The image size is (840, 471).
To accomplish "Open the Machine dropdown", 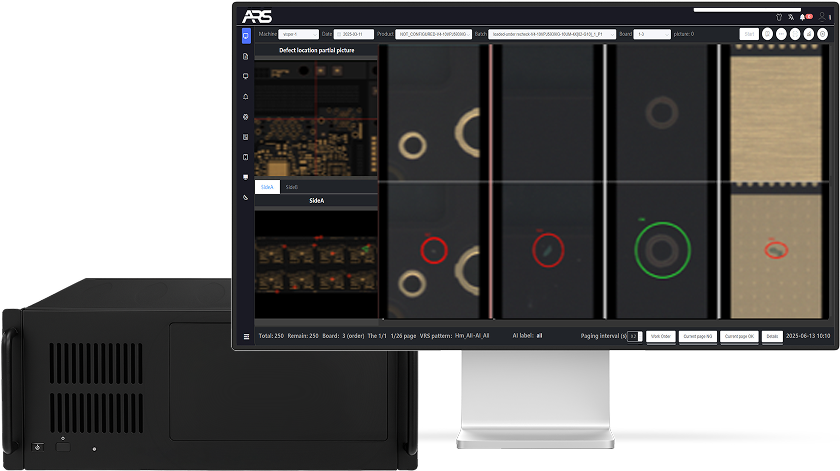I will tap(298, 34).
